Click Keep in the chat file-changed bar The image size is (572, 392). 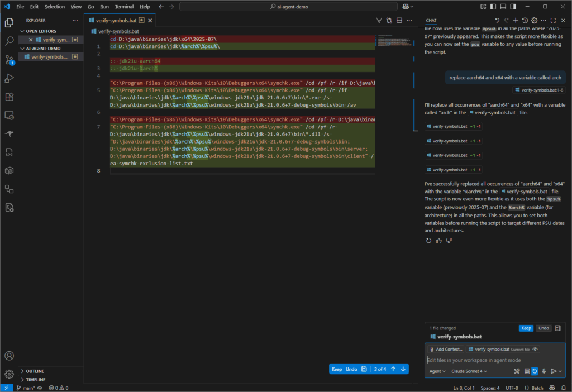coord(526,328)
